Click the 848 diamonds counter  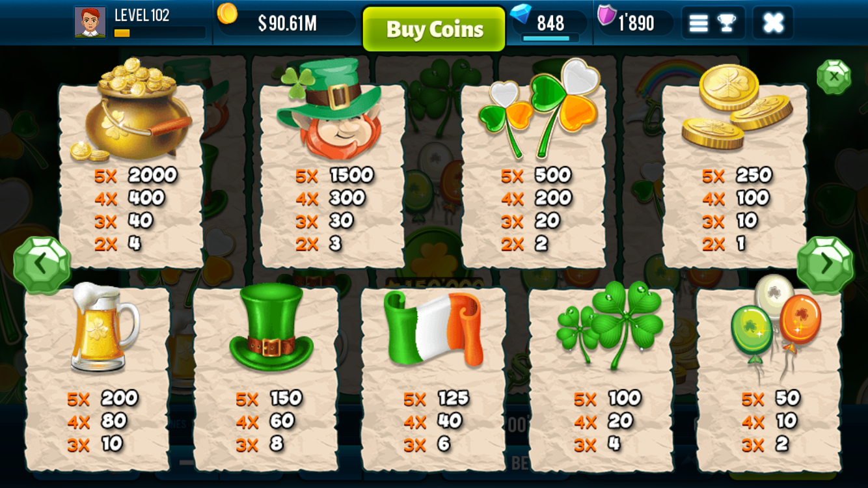550,23
